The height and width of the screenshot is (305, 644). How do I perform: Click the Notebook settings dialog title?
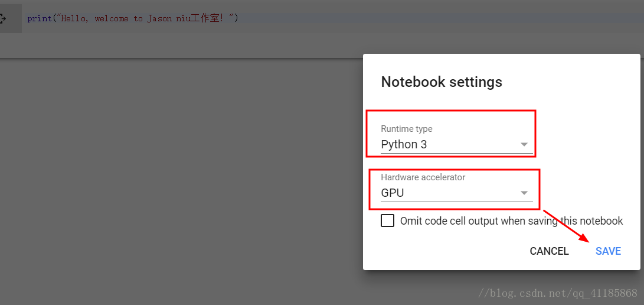[x=442, y=82]
